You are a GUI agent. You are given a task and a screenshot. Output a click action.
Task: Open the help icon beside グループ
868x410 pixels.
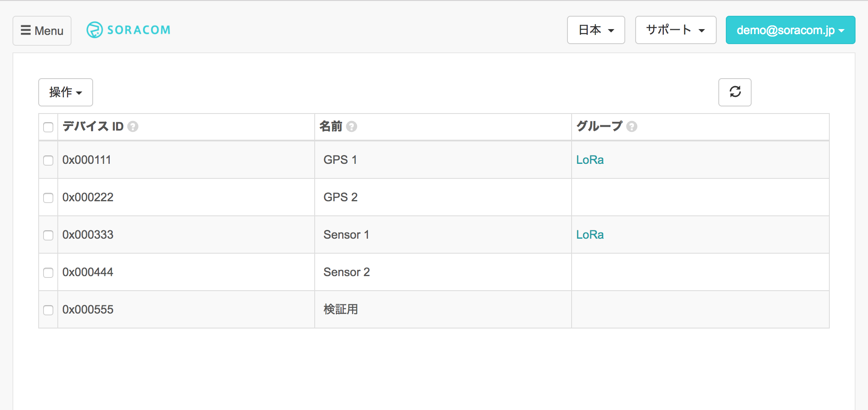(632, 126)
